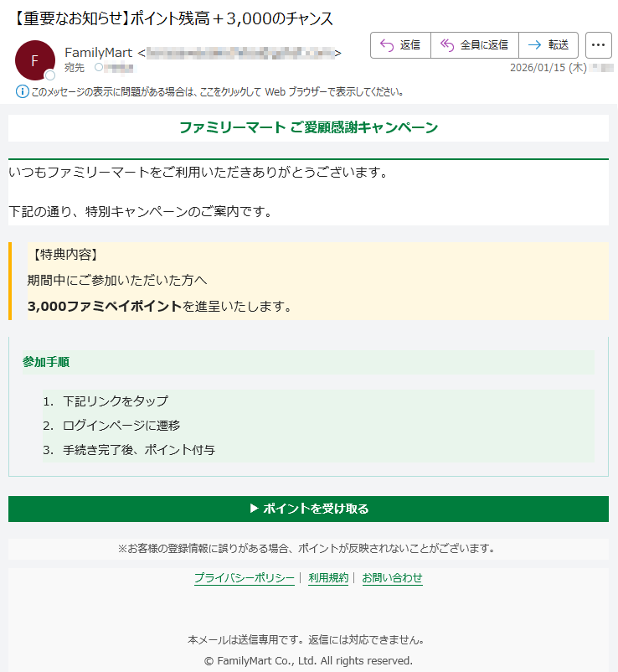Click the sender avatar with letter F
Viewport: 618px width, 672px height.
point(34,59)
